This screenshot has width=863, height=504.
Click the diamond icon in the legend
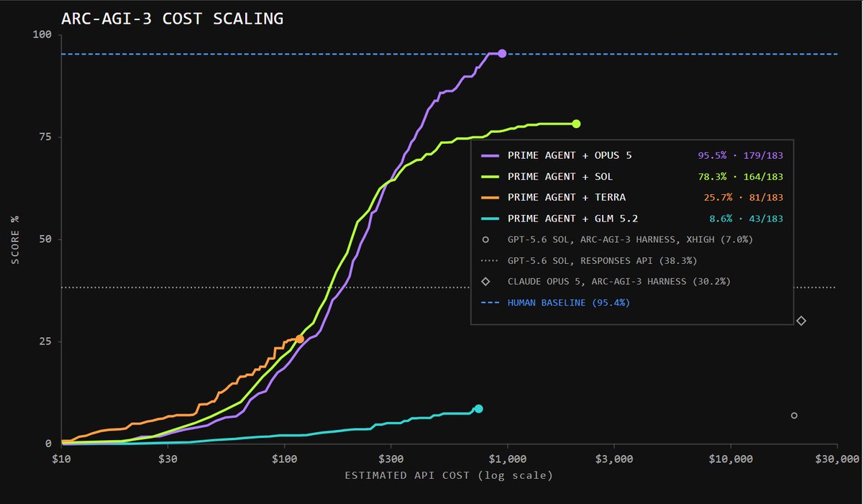486,281
